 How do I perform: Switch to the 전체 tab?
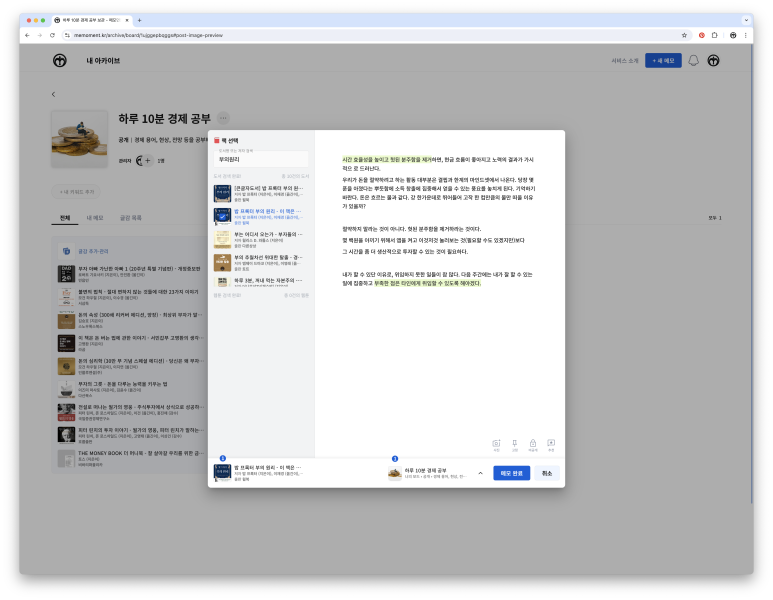point(65,218)
